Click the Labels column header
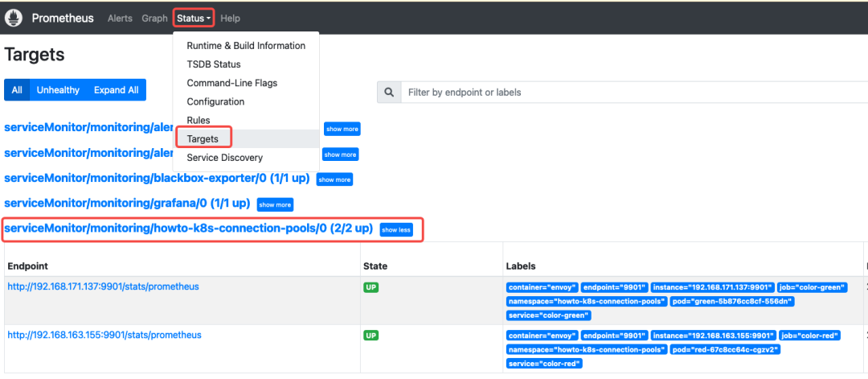 click(x=521, y=266)
